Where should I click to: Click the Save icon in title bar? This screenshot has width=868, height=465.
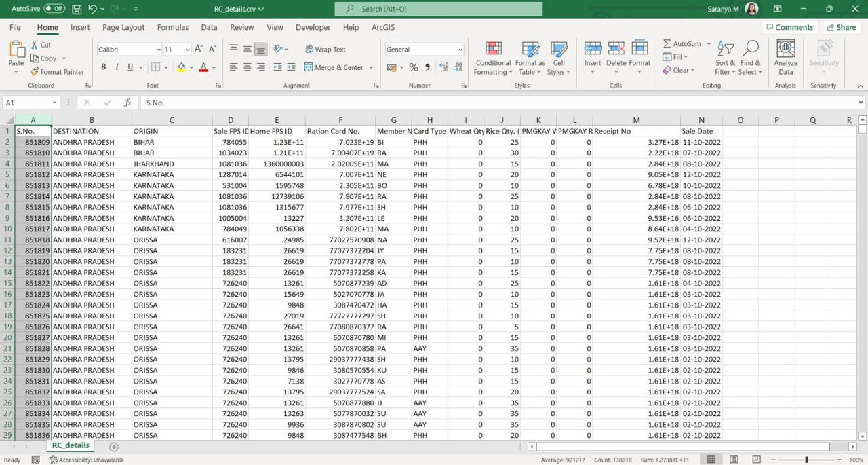pos(77,9)
